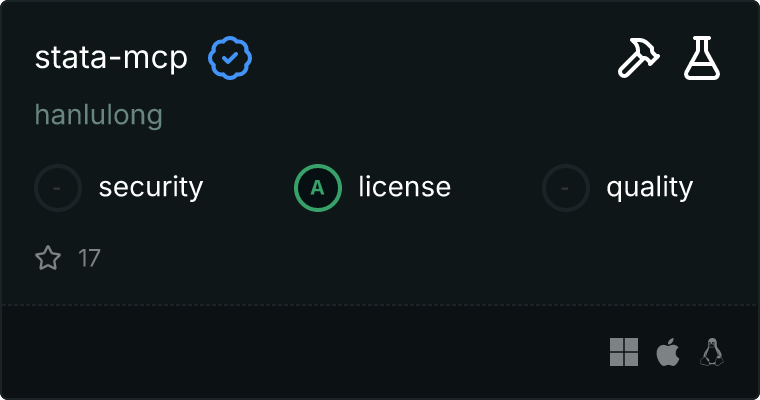Click the star count 17
Screen dimensions: 760x400
(x=89, y=259)
